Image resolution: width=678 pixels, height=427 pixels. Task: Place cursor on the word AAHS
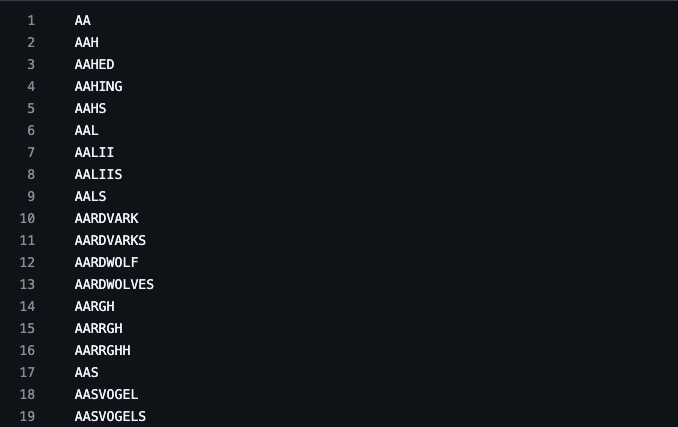pos(90,108)
